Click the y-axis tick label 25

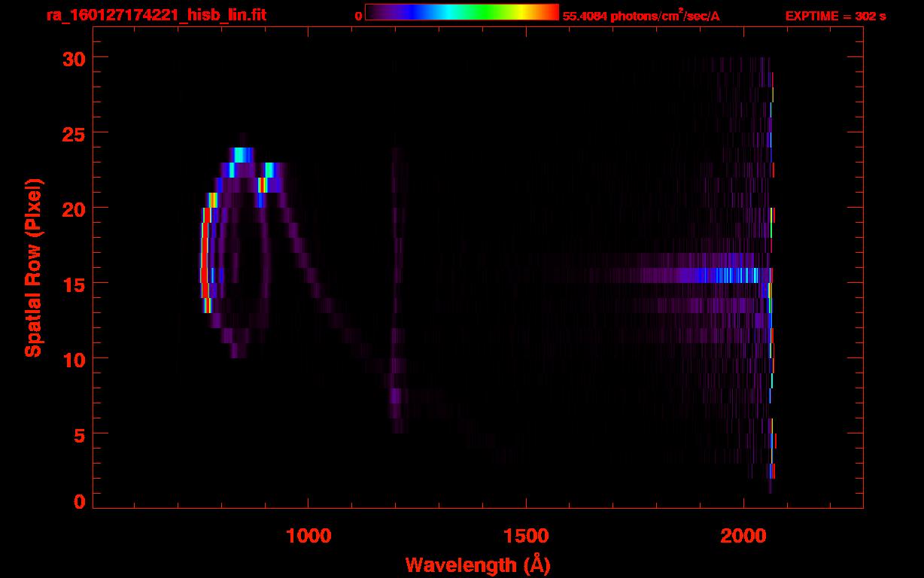point(72,133)
